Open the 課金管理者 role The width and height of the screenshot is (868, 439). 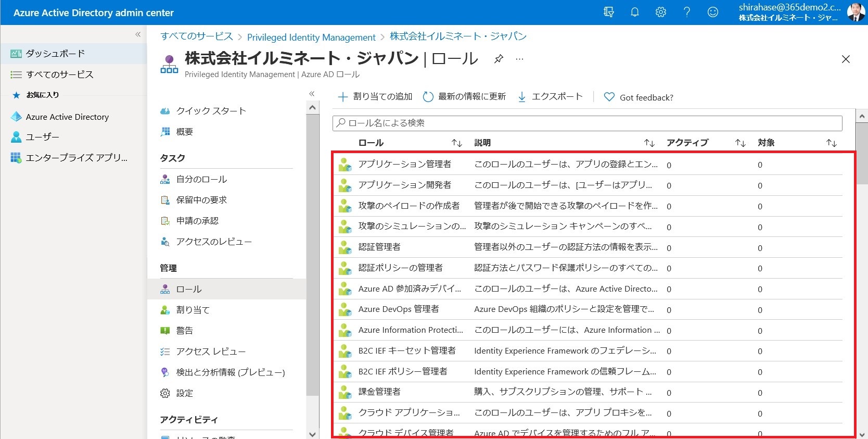pyautogui.click(x=379, y=392)
